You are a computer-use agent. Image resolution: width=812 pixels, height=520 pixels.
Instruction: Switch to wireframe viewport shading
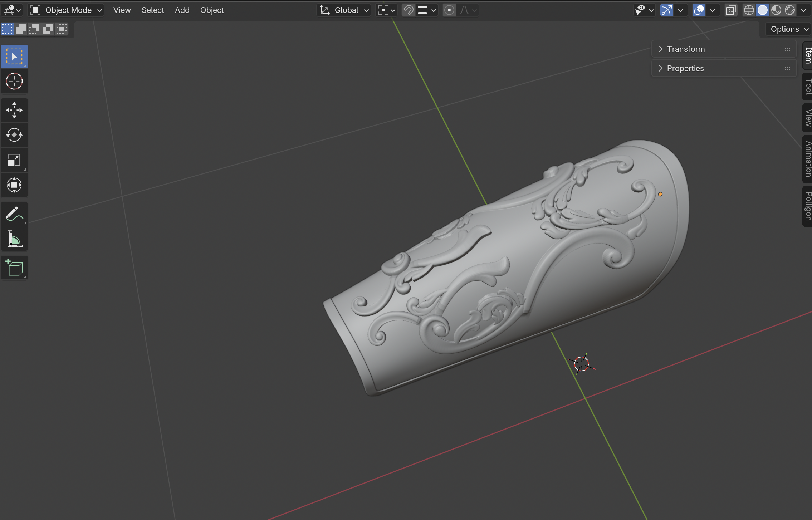click(749, 10)
